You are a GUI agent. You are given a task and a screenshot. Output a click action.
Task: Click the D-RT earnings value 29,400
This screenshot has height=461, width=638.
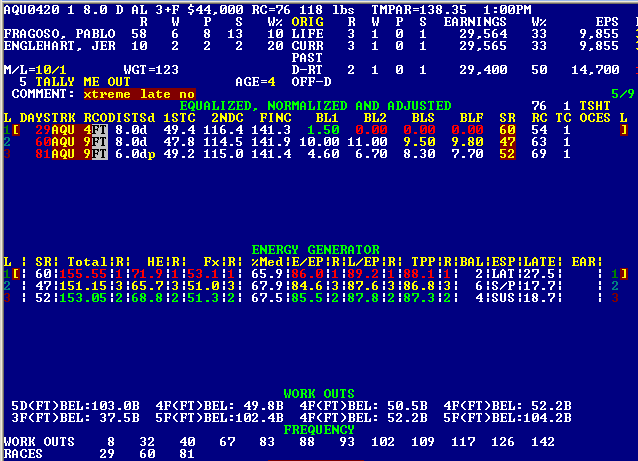483,70
